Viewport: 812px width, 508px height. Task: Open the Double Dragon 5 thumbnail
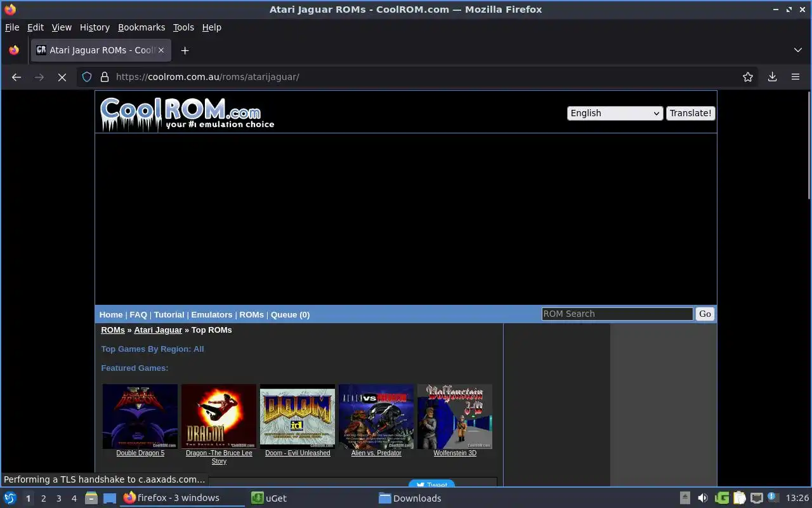tap(140, 416)
